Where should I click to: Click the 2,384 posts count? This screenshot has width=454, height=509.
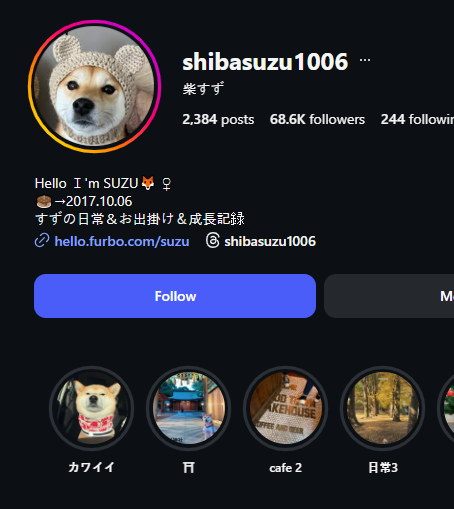[x=218, y=119]
